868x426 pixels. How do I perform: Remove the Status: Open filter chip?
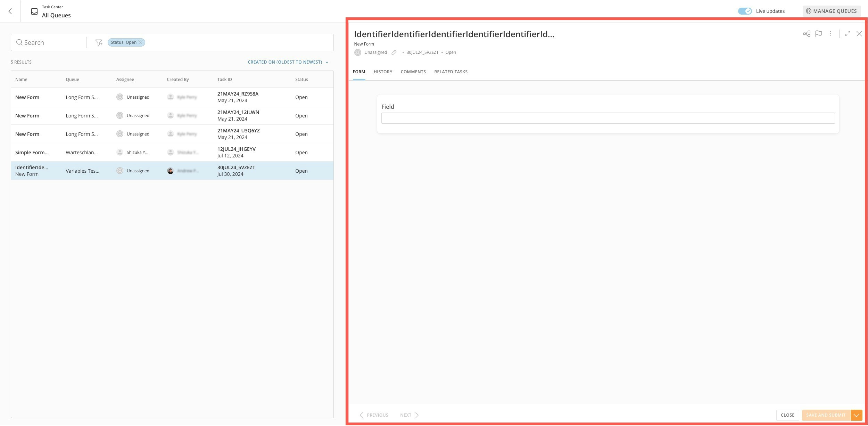[141, 42]
